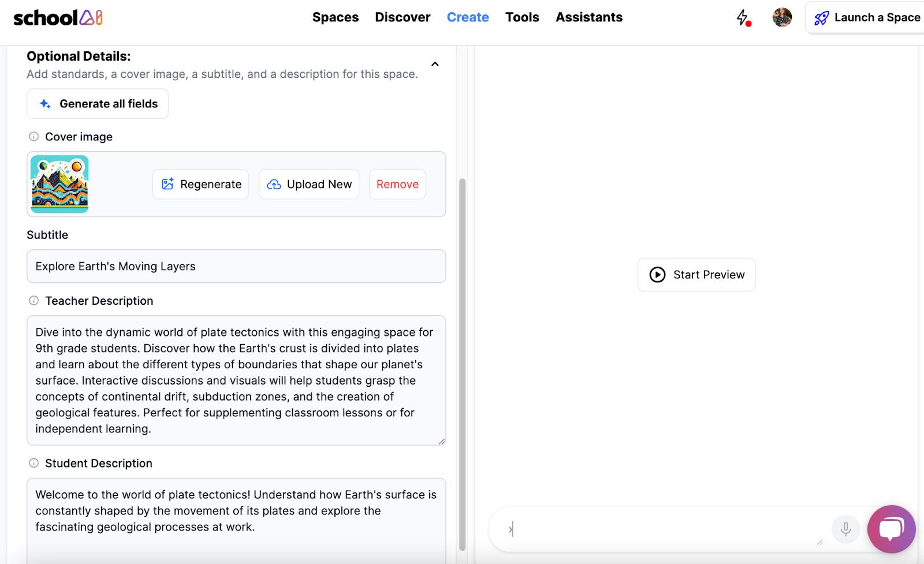Open the Spaces menu
This screenshot has height=564, width=924.
(336, 17)
